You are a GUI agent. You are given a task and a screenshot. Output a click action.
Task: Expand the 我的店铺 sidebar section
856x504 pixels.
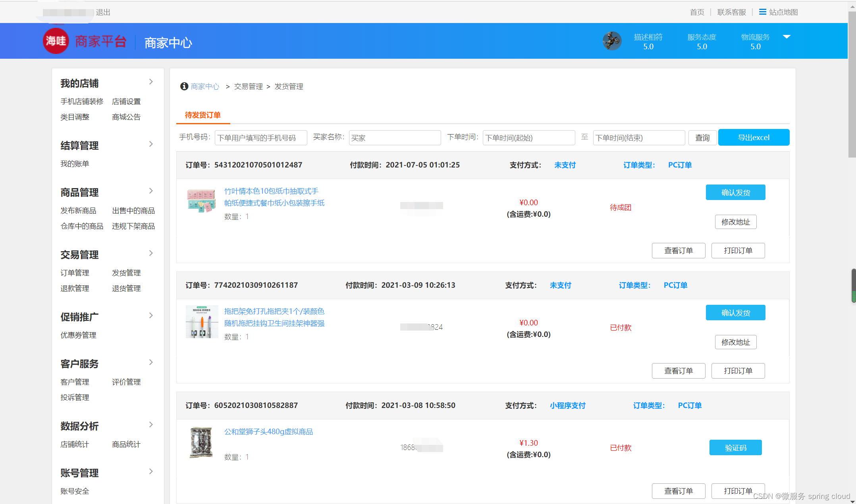[x=151, y=81]
